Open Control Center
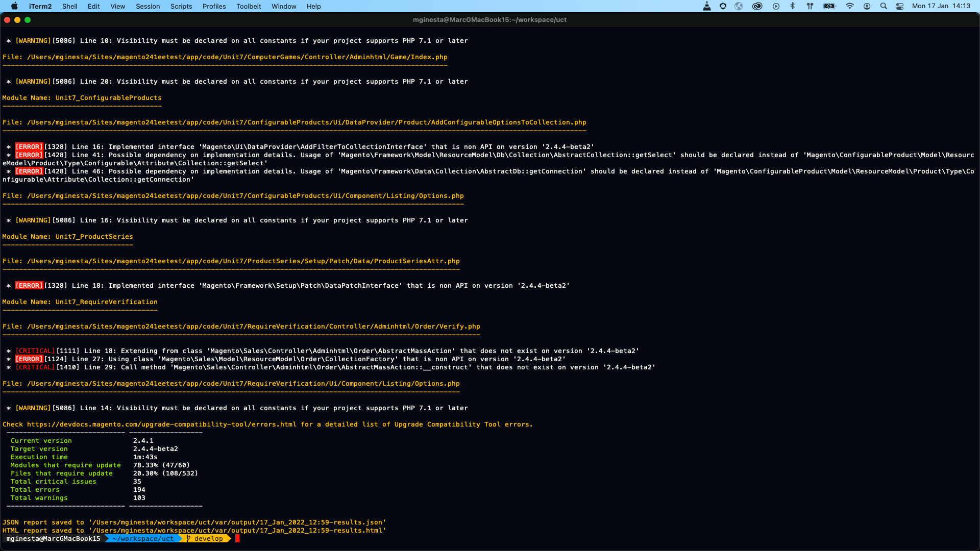980x551 pixels. pyautogui.click(x=900, y=6)
